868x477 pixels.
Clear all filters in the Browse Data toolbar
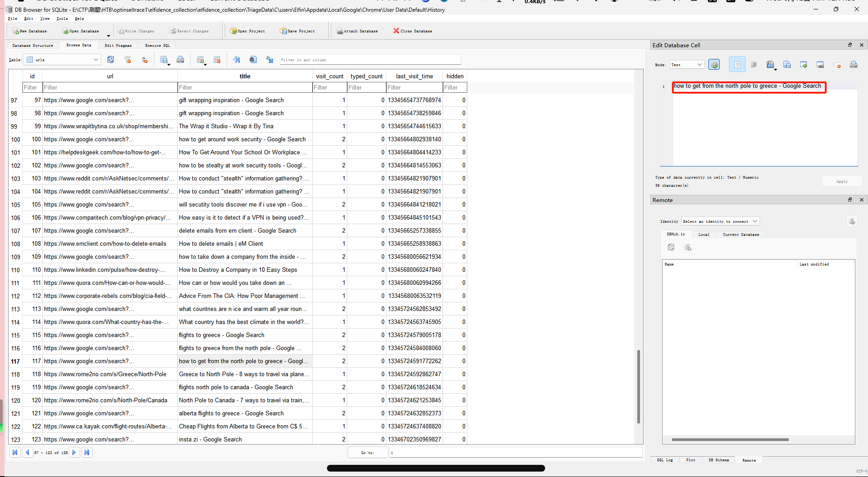point(128,59)
